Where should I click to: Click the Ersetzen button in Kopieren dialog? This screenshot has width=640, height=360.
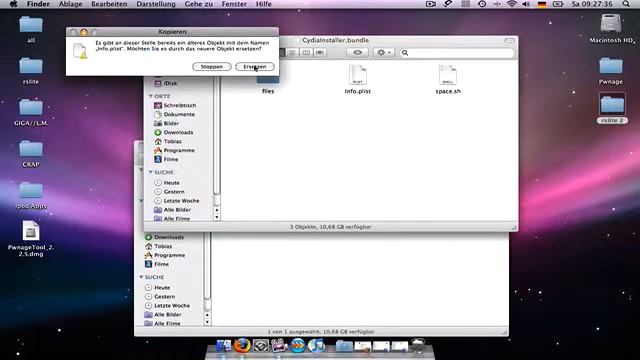(x=255, y=67)
